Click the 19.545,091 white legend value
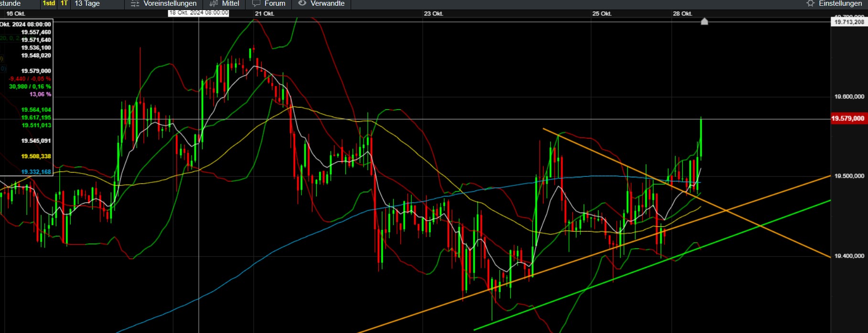The image size is (868, 333). click(x=36, y=141)
